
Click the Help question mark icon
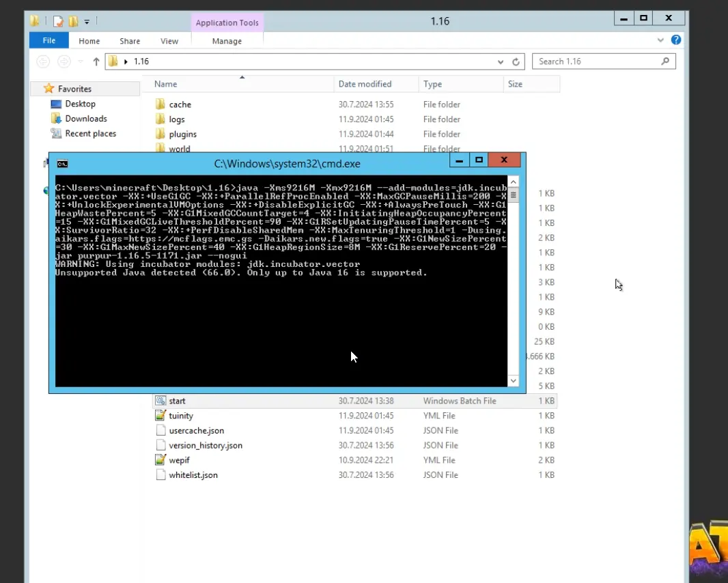pos(676,40)
